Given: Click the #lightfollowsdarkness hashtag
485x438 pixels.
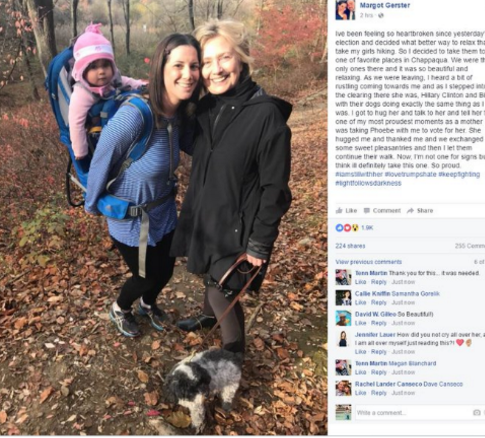Looking at the screenshot, I should 368,183.
